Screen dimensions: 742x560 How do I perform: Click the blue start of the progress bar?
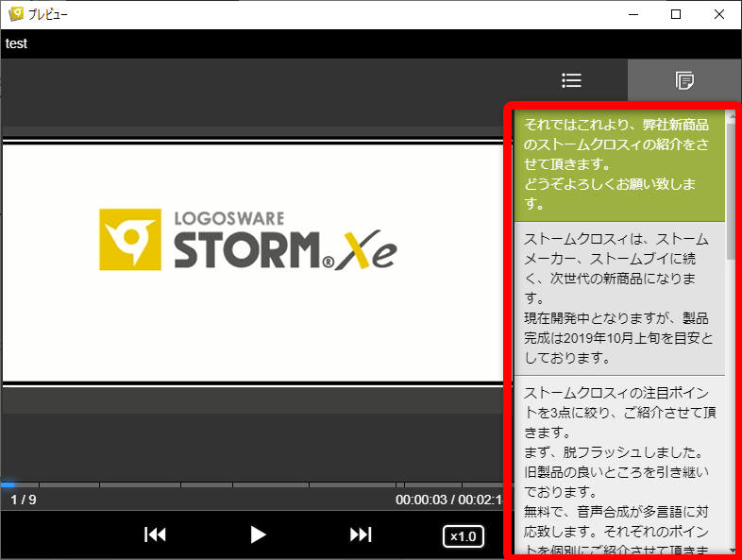click(x=8, y=484)
